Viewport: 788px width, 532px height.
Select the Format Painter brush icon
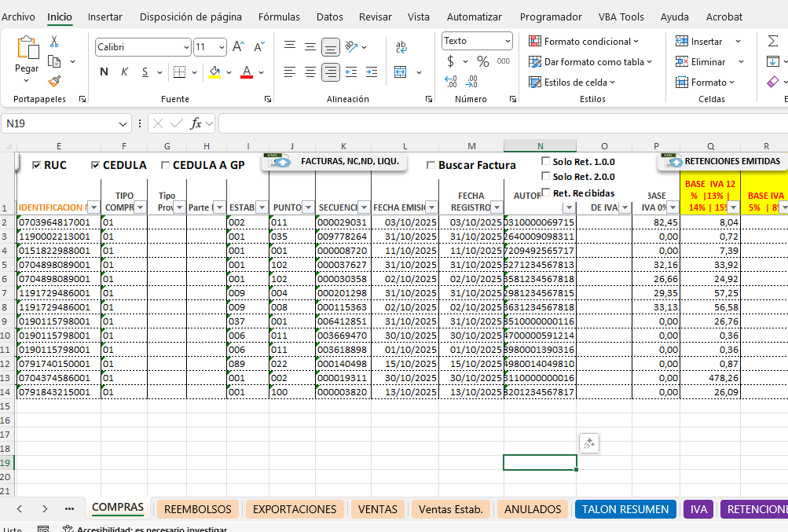54,80
